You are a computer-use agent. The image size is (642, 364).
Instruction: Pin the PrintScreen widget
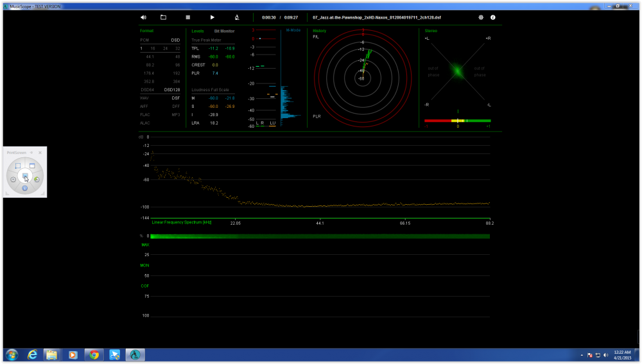tap(31, 152)
